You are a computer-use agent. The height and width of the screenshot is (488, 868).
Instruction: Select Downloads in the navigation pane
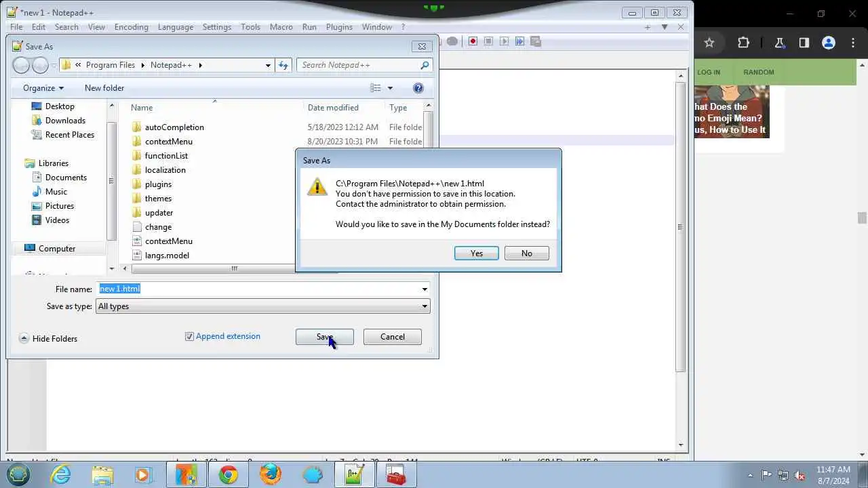coord(65,121)
